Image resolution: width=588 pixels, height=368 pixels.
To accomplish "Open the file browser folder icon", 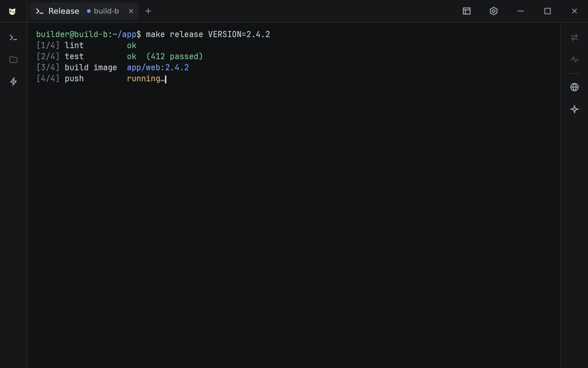I will point(13,59).
